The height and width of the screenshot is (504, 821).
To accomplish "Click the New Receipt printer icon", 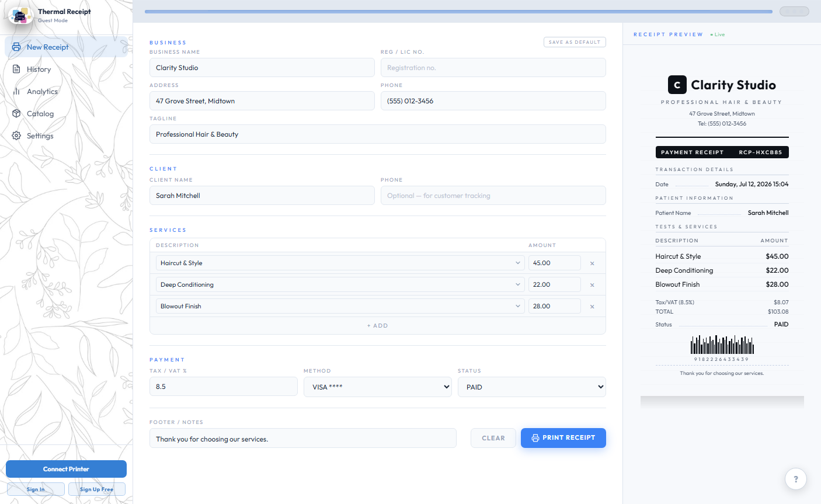I will pos(16,47).
